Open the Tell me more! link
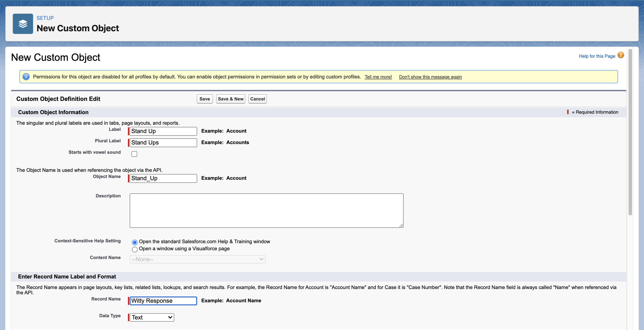The width and height of the screenshot is (644, 330). [378, 77]
